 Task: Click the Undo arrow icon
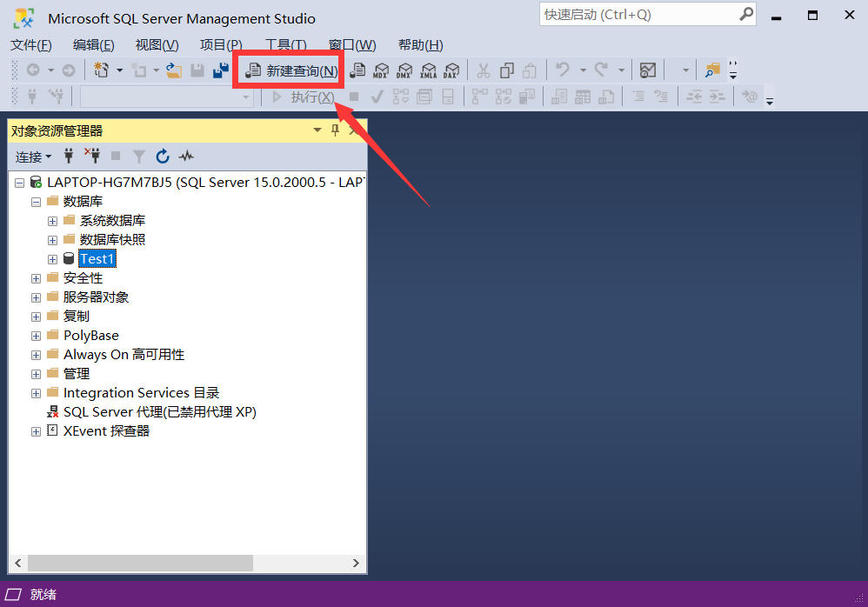click(x=563, y=70)
